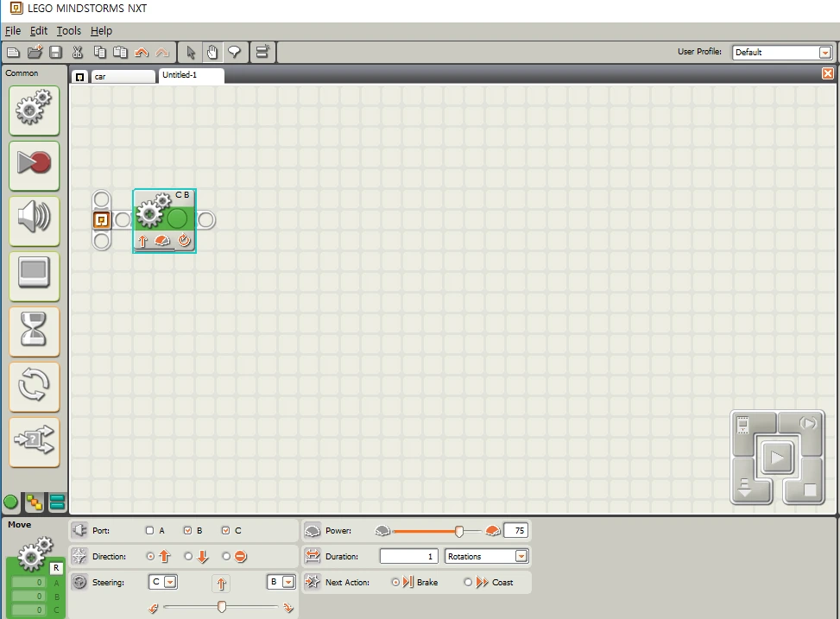This screenshot has height=619, width=840.
Task: Activate the Comment tool in the toolbar
Action: [235, 52]
